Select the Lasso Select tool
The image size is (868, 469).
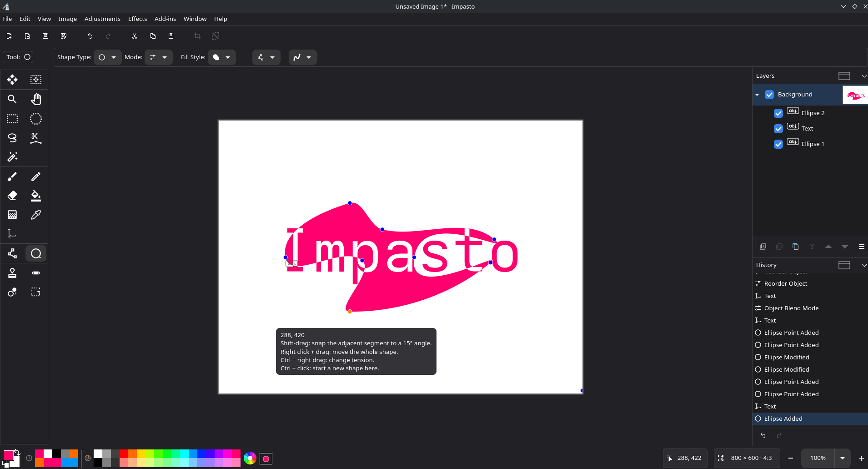pyautogui.click(x=12, y=138)
